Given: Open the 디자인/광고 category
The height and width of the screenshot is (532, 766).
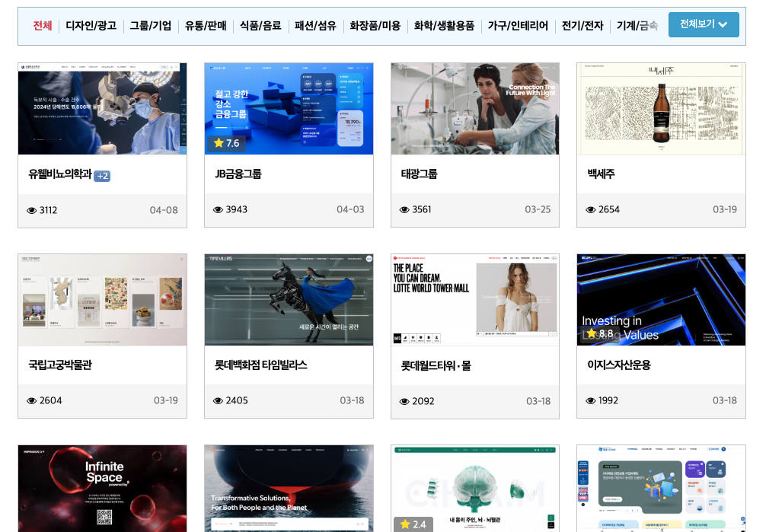Looking at the screenshot, I should pos(91,25).
